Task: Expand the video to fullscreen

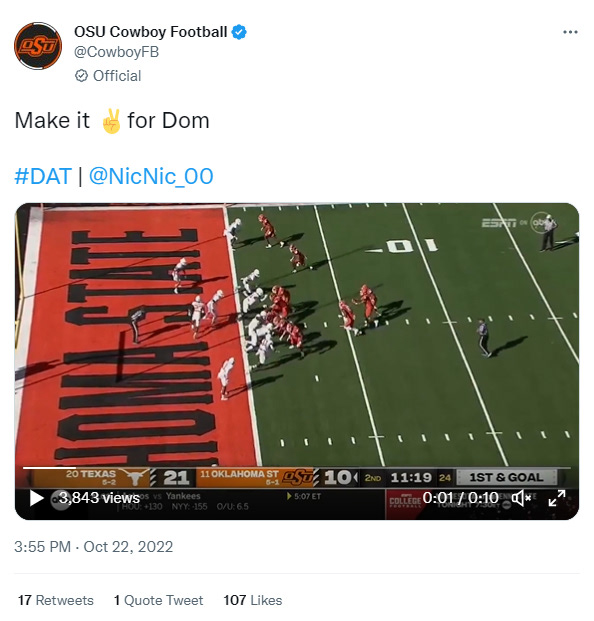Action: tap(556, 498)
